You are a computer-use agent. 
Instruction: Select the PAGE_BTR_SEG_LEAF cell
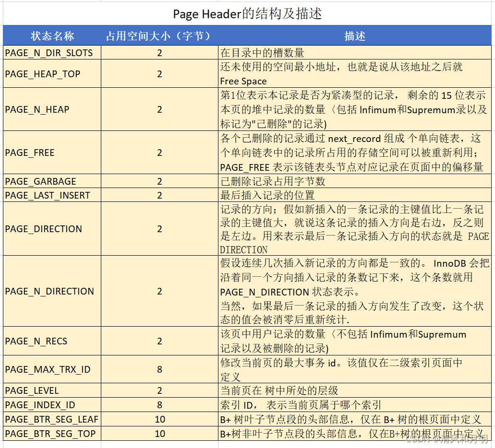(52, 419)
